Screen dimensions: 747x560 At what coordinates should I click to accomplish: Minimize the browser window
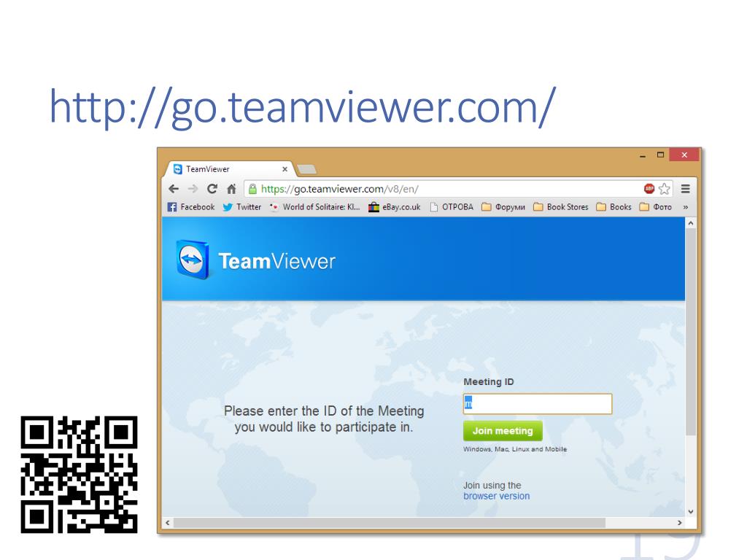[x=643, y=155]
